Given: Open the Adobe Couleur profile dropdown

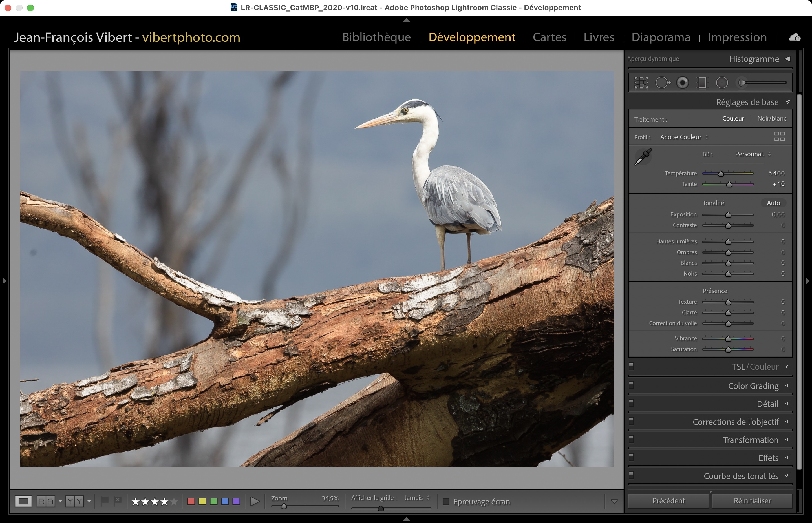Looking at the screenshot, I should point(684,137).
